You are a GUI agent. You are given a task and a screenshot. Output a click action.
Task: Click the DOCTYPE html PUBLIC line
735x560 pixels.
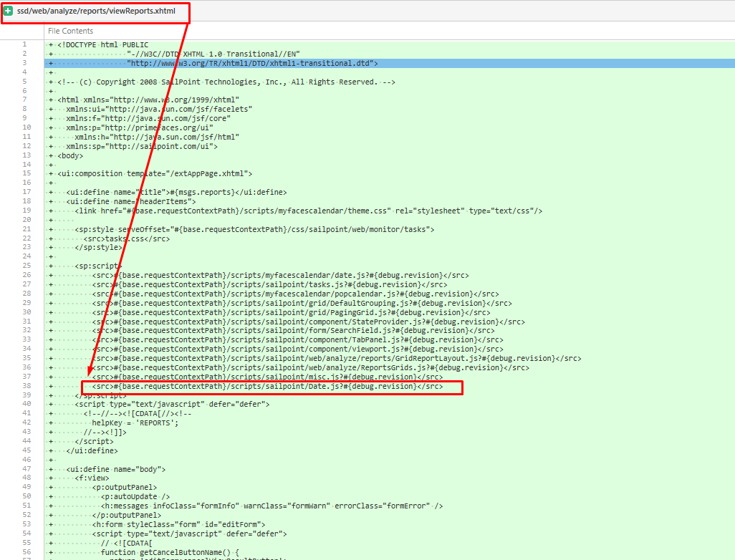102,44
